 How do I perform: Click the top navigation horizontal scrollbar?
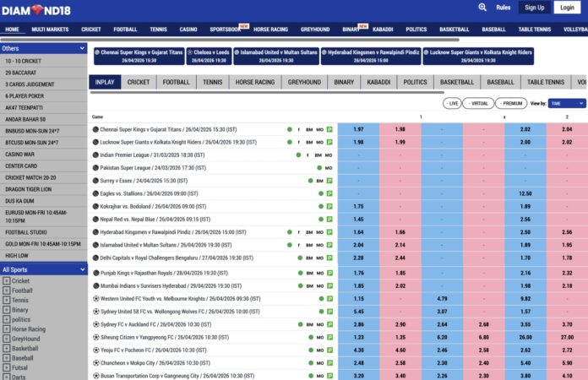pyautogui.click(x=230, y=40)
